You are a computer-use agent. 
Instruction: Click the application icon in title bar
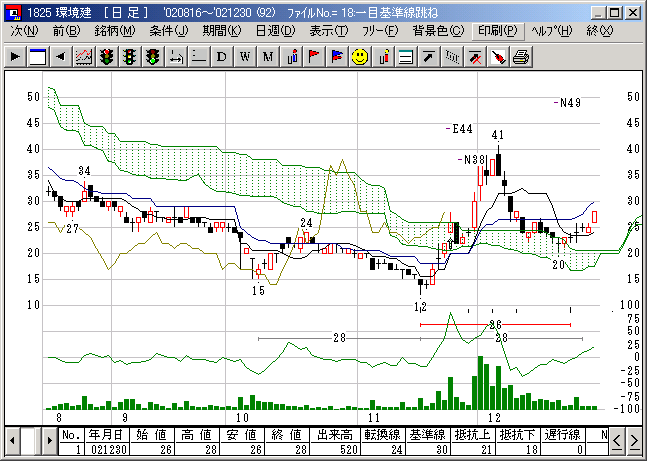coord(15,13)
